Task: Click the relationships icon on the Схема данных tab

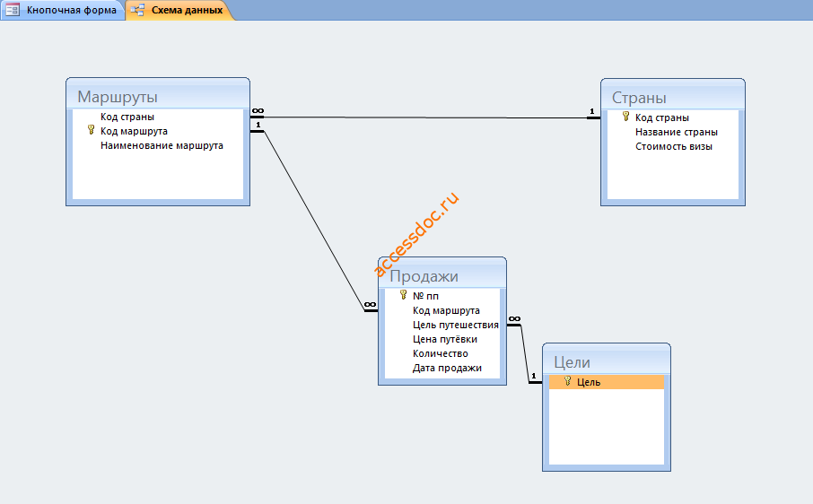Action: click(x=137, y=10)
